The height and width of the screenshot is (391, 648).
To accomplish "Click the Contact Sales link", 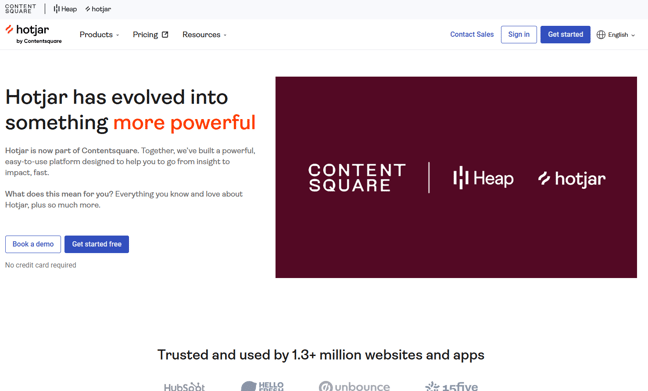I will pos(472,34).
